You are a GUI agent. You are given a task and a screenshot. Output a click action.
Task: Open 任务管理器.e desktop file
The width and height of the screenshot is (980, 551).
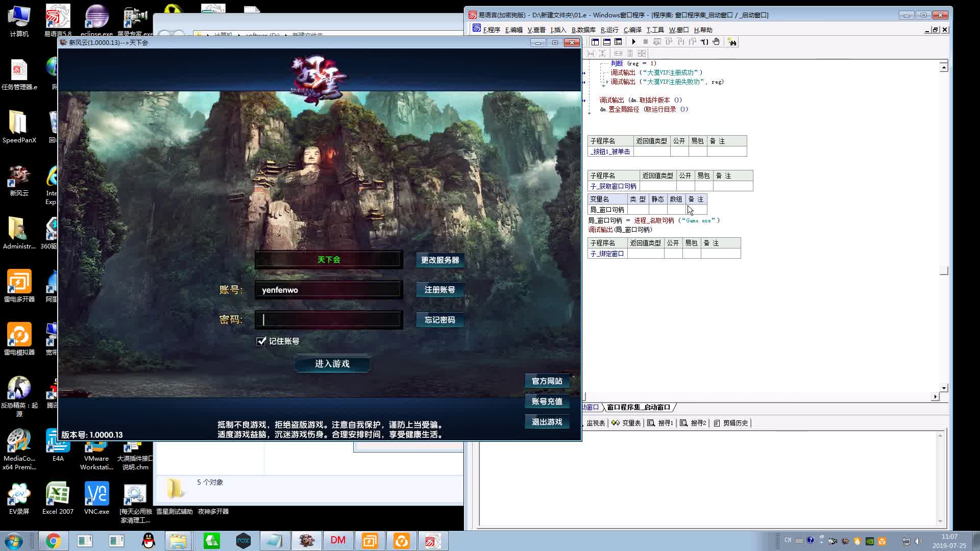[x=19, y=74]
